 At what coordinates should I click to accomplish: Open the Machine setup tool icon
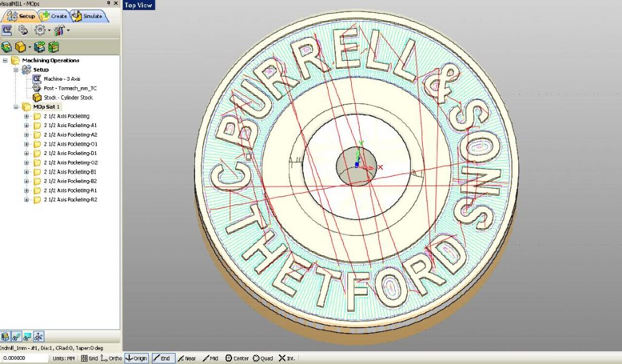pyautogui.click(x=7, y=30)
